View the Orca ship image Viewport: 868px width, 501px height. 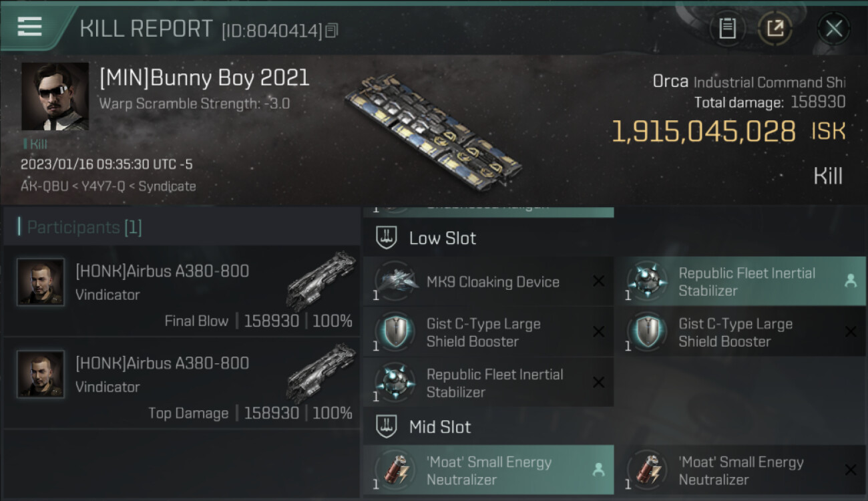[x=434, y=132]
